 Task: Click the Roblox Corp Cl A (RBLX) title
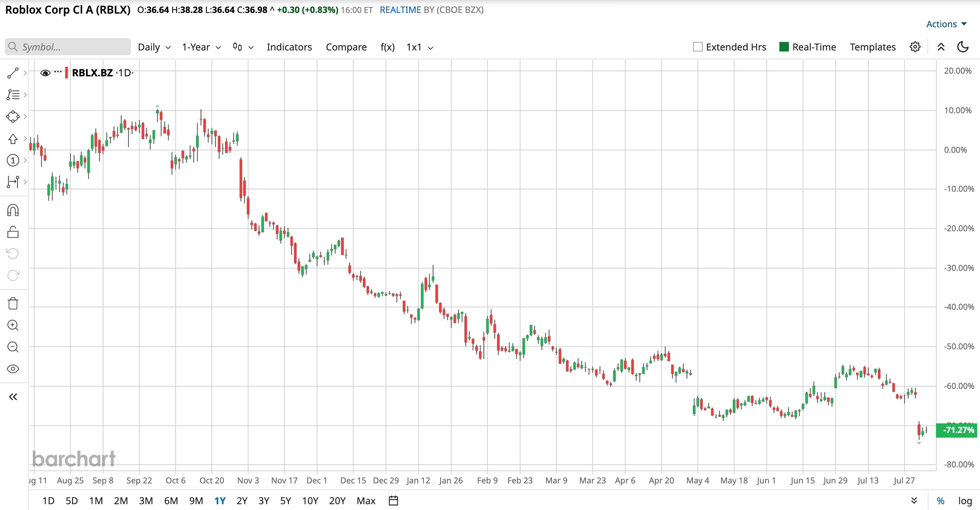click(x=68, y=10)
